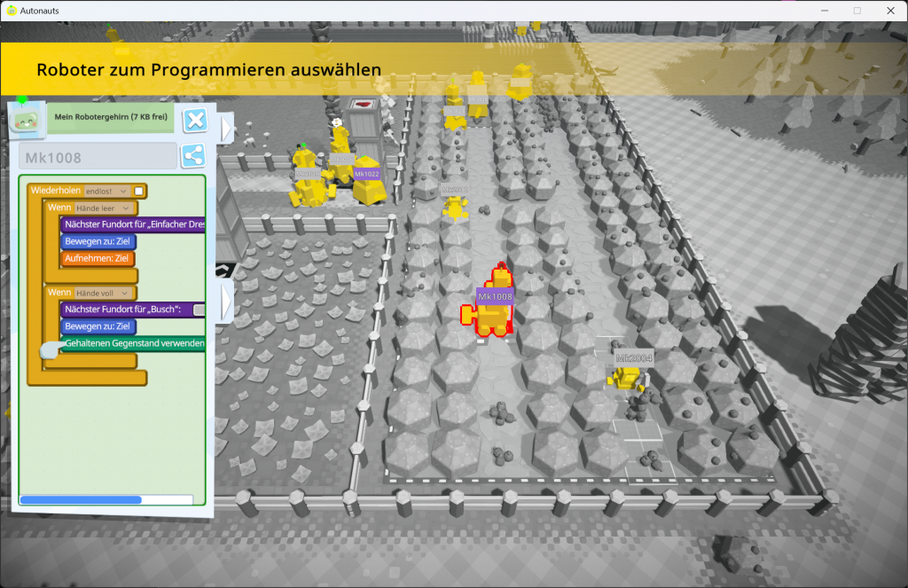Click the Mk1008 robot name field
The height and width of the screenshot is (588, 908).
98,157
